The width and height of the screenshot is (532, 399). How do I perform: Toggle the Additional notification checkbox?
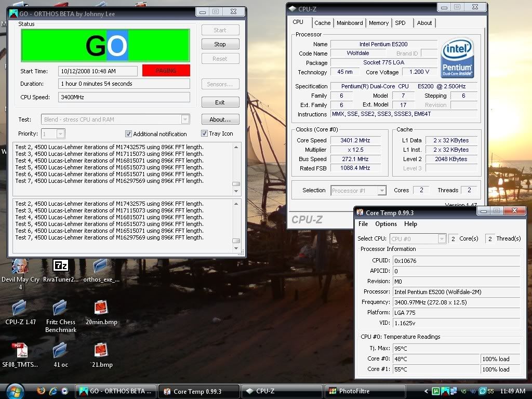[x=129, y=134]
